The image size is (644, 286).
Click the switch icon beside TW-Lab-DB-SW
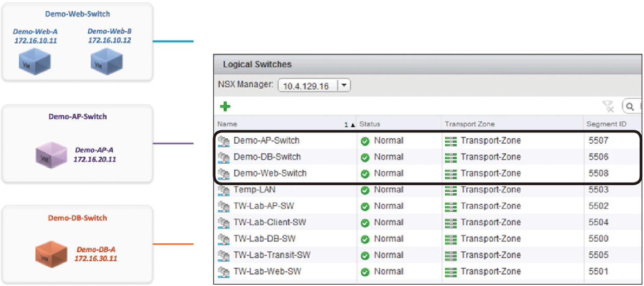pyautogui.click(x=223, y=239)
